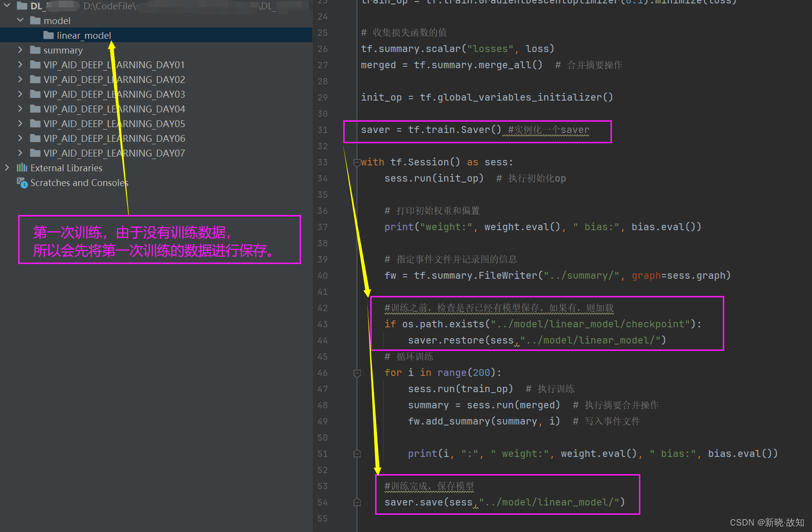Click the External Libraries bar icon
The width and height of the screenshot is (812, 532).
(x=22, y=167)
